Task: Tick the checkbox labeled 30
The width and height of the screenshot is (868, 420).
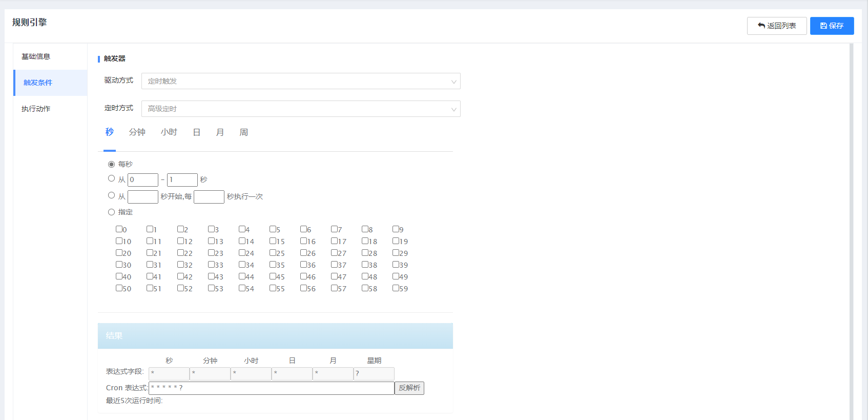Action: 119,265
